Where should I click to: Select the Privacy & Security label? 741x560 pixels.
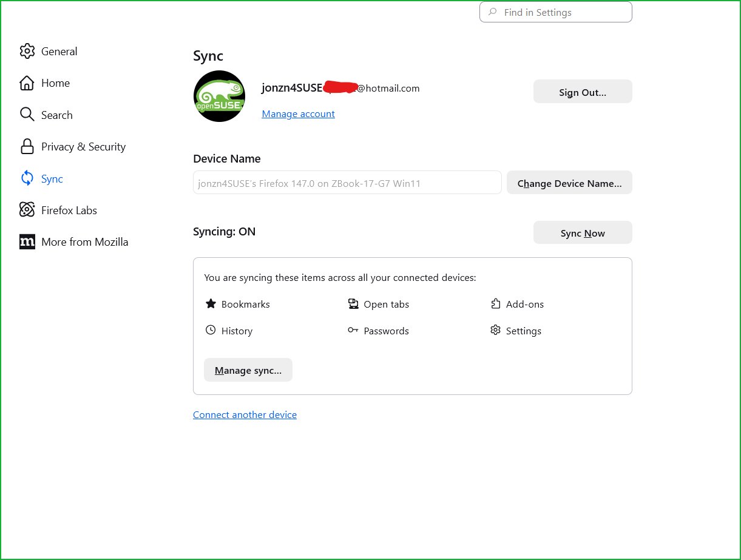84,147
